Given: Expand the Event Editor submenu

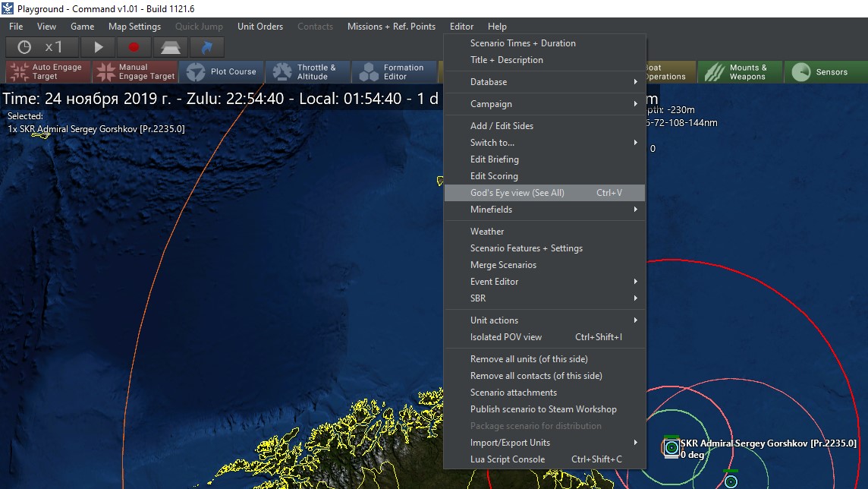Looking at the screenshot, I should point(495,282).
